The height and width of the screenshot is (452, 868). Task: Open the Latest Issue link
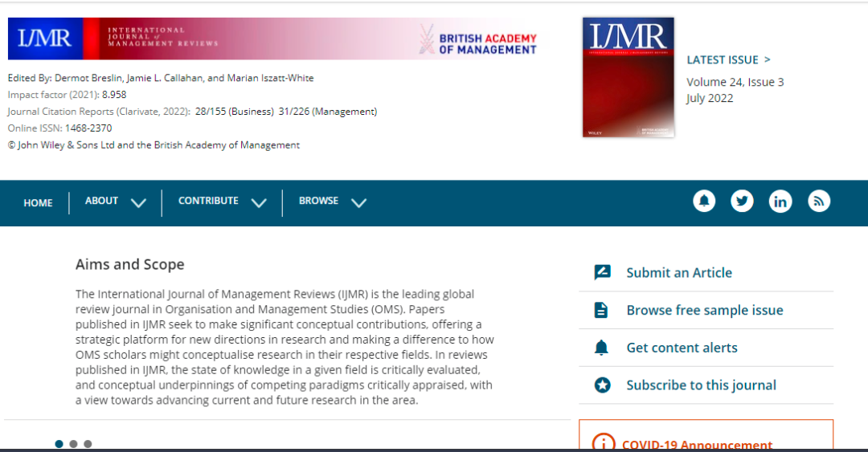[x=728, y=59]
